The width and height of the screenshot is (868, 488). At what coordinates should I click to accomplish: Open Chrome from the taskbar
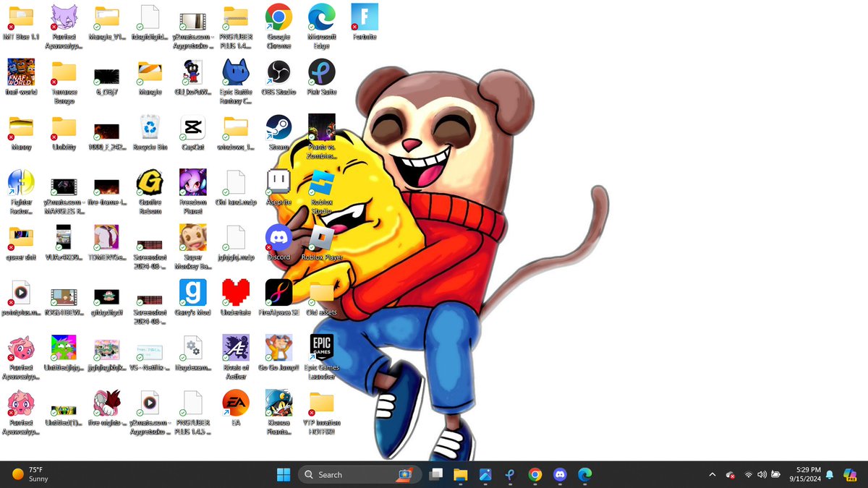(x=535, y=474)
